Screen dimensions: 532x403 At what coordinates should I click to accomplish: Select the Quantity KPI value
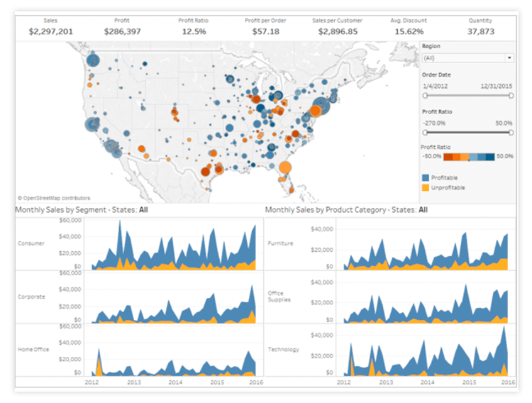pyautogui.click(x=480, y=31)
